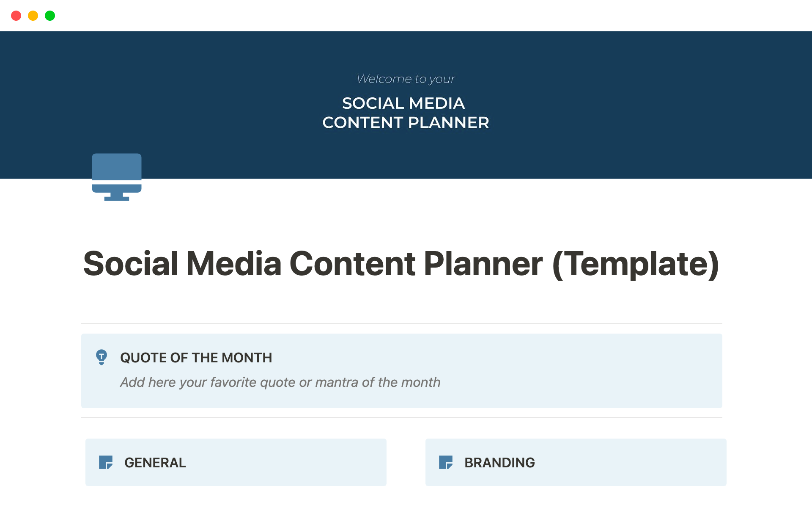Click the green fullscreen button icon
This screenshot has width=812, height=508.
[50, 15]
